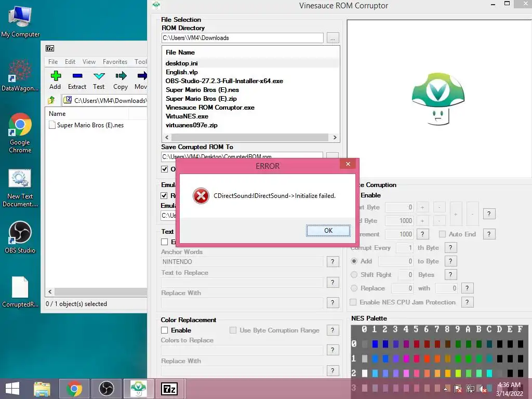
Task: Click 7-Zip's up-folder icon
Action: tap(51, 100)
